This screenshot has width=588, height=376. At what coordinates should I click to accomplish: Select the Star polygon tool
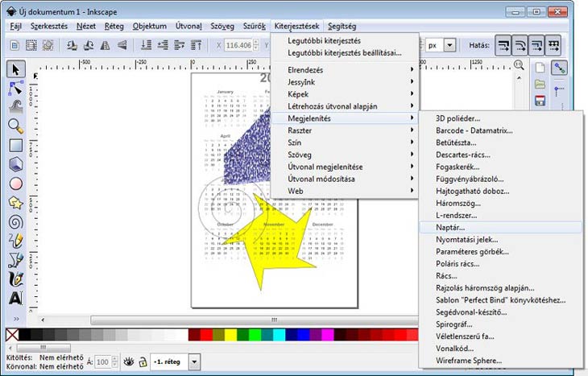tap(15, 203)
